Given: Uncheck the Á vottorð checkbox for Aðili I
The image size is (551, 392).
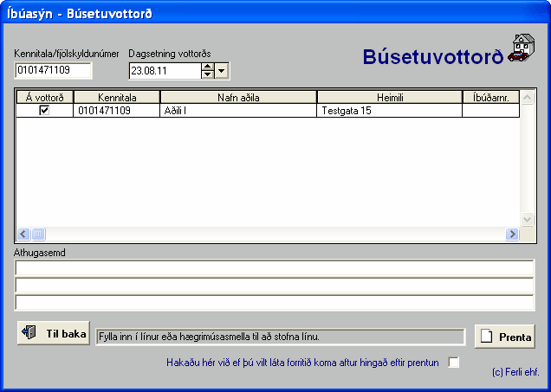Looking at the screenshot, I should click(x=45, y=111).
